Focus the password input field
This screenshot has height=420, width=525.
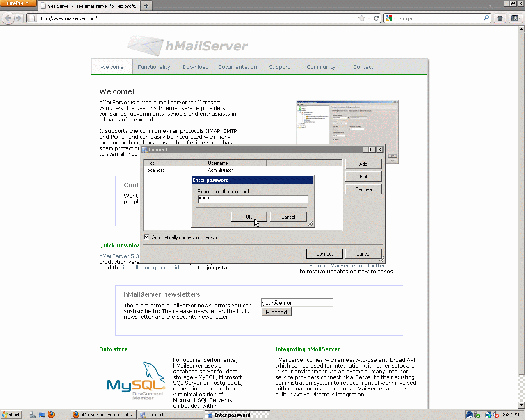click(x=253, y=199)
